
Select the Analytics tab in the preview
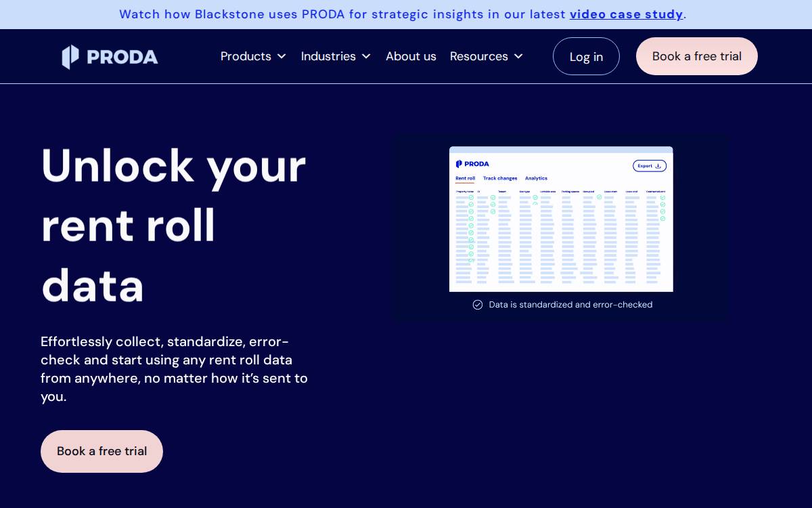coord(536,178)
